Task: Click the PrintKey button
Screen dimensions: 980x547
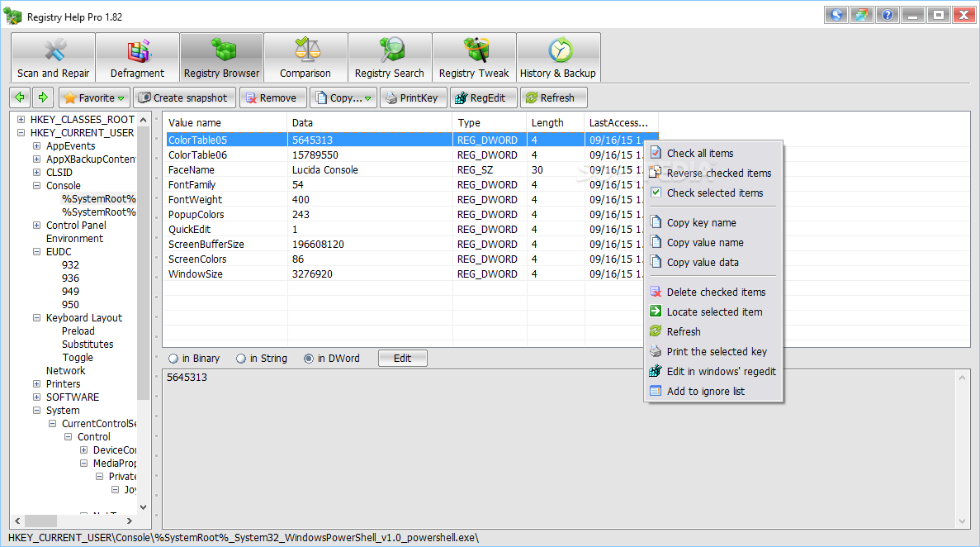Action: [x=413, y=98]
